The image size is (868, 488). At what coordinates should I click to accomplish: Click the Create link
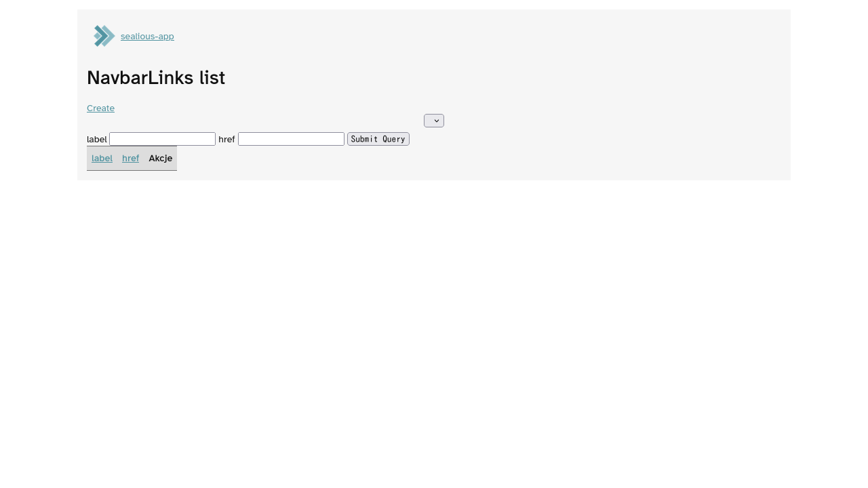click(100, 108)
